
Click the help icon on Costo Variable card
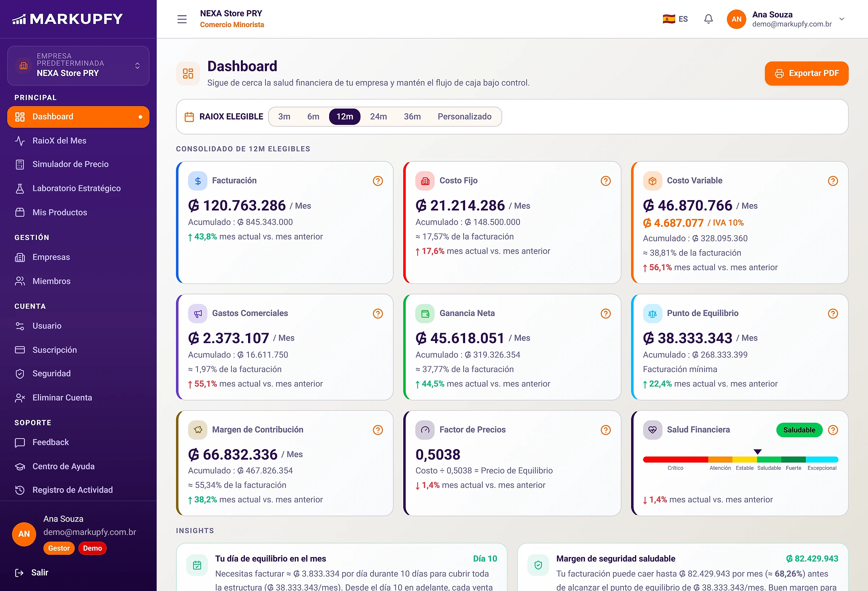(833, 181)
